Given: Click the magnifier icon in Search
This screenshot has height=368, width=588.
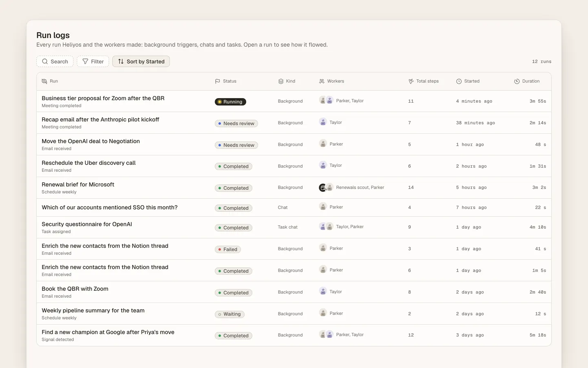Looking at the screenshot, I should (x=45, y=61).
